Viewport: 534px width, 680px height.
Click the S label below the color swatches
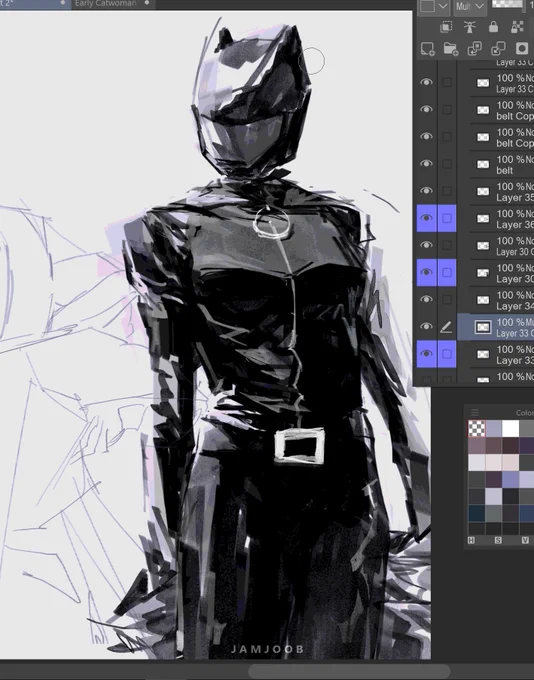click(x=498, y=540)
